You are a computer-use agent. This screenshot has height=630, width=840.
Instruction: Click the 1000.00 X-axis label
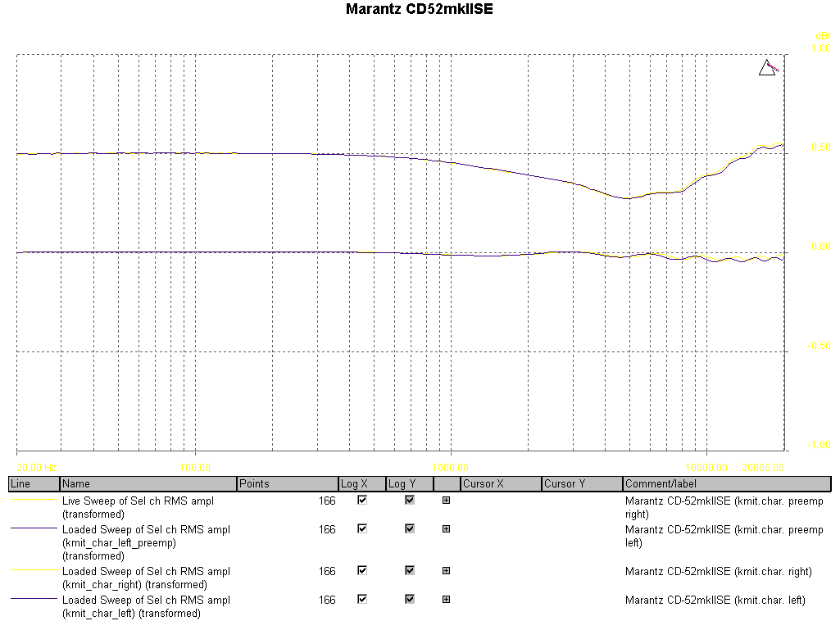[x=451, y=468]
